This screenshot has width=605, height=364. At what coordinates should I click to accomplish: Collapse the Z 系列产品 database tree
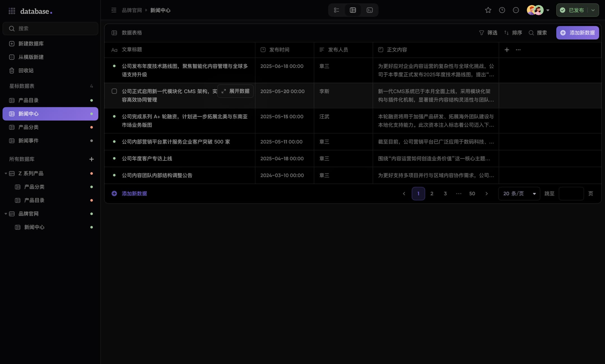[6, 173]
